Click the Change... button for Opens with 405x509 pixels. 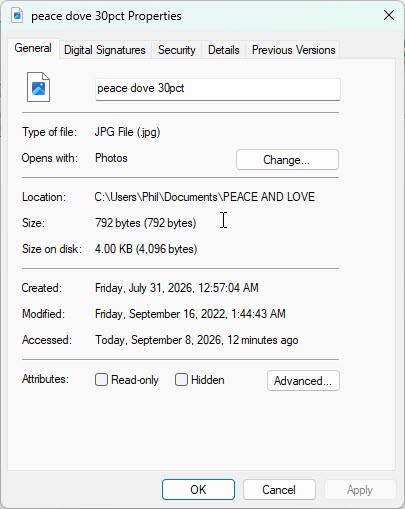click(x=287, y=160)
